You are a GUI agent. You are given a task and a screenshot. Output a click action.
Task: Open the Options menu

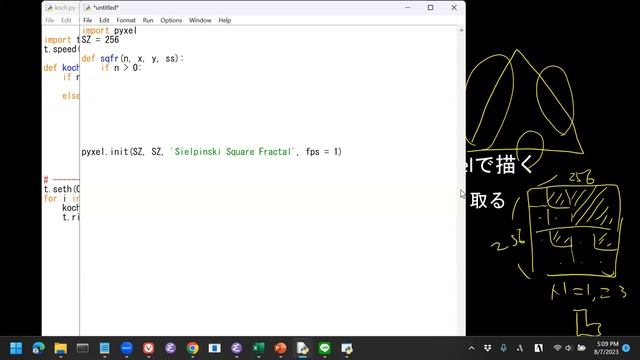(x=171, y=20)
